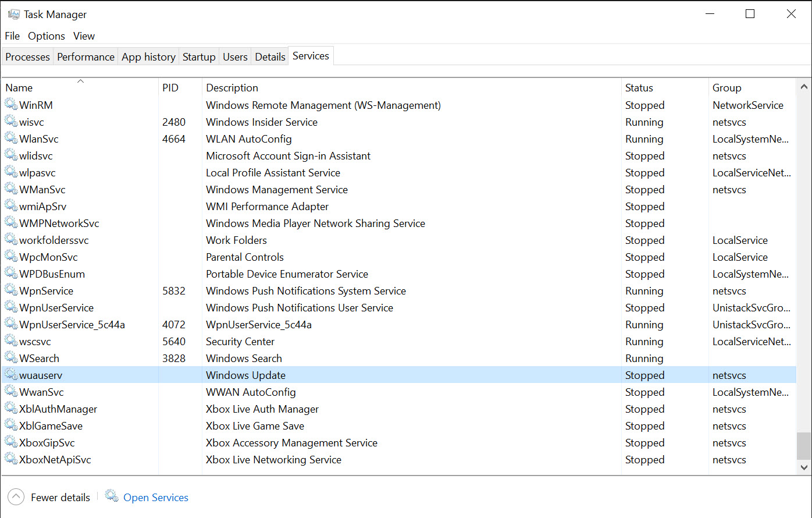812x518 pixels.
Task: Sort by the Description column header
Action: pos(412,87)
